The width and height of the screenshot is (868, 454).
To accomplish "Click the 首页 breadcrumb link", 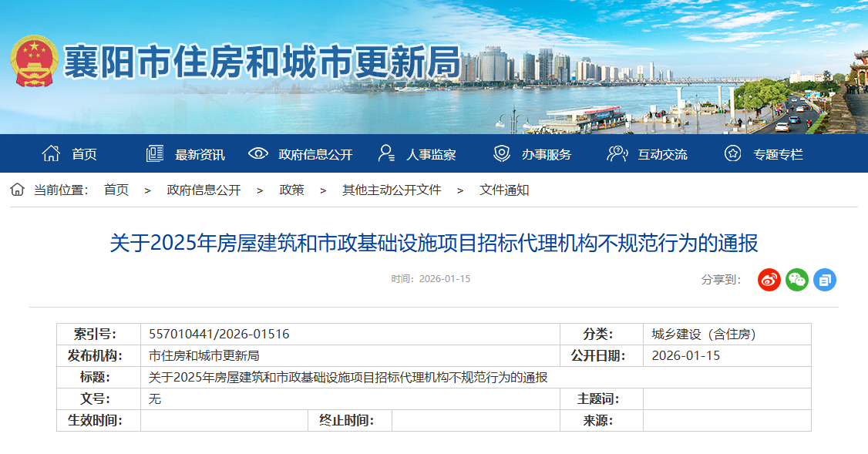I will tap(116, 190).
